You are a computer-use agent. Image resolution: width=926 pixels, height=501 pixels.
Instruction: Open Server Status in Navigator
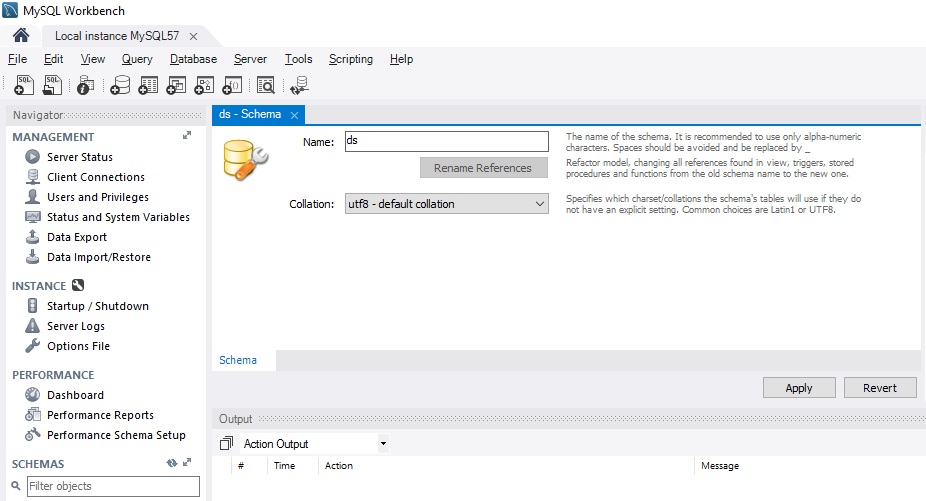(80, 157)
